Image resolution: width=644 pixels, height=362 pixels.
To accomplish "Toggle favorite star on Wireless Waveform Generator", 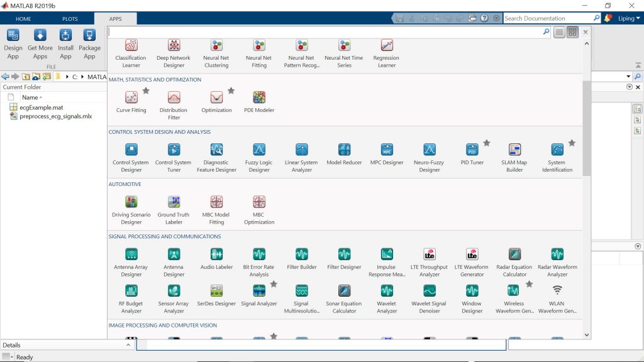I will pyautogui.click(x=529, y=285).
